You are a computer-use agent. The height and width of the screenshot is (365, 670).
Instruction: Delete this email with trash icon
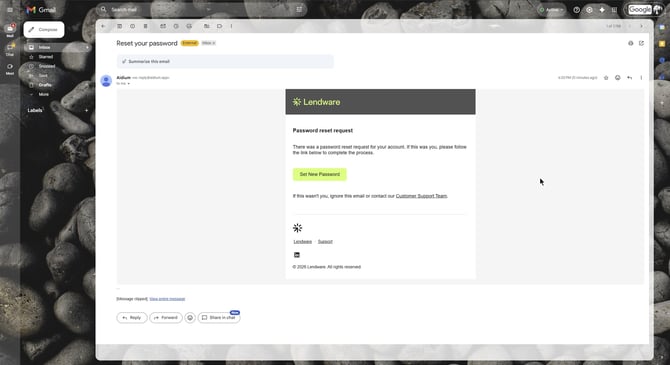point(145,26)
